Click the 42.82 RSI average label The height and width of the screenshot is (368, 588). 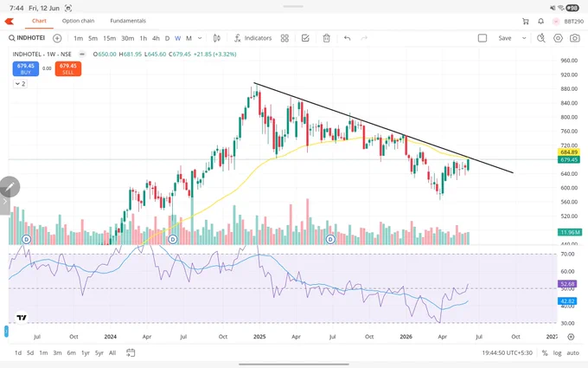pos(567,301)
